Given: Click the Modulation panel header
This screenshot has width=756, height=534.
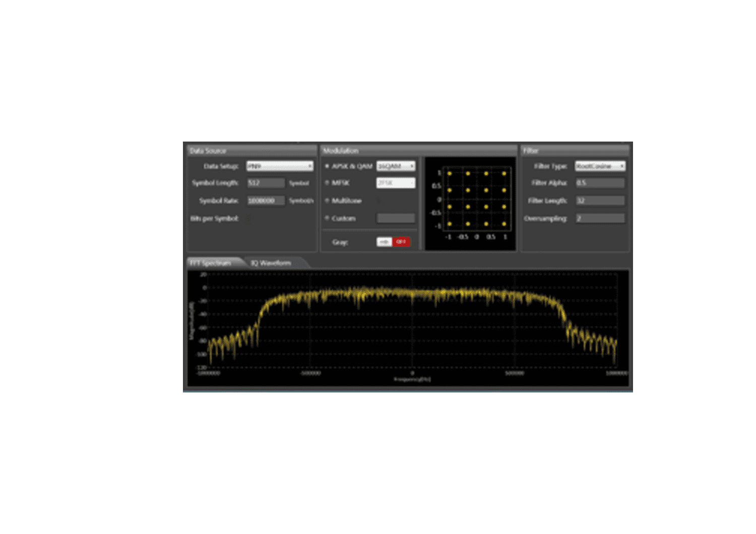Looking at the screenshot, I should (419, 150).
